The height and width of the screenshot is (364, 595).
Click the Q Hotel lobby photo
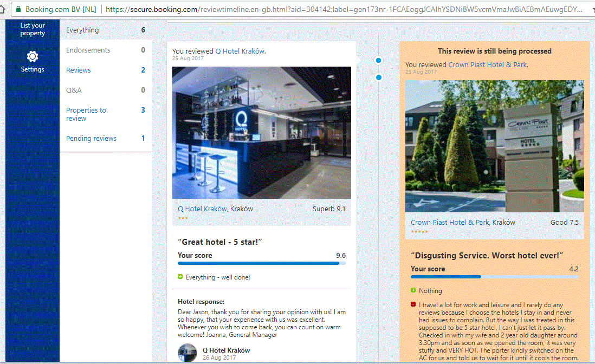[x=261, y=133]
